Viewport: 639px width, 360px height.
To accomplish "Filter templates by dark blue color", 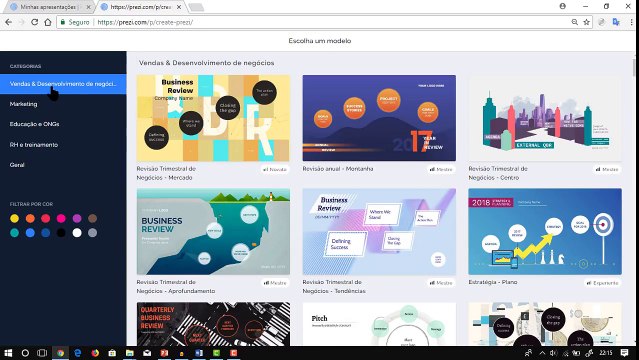I will coord(46,233).
